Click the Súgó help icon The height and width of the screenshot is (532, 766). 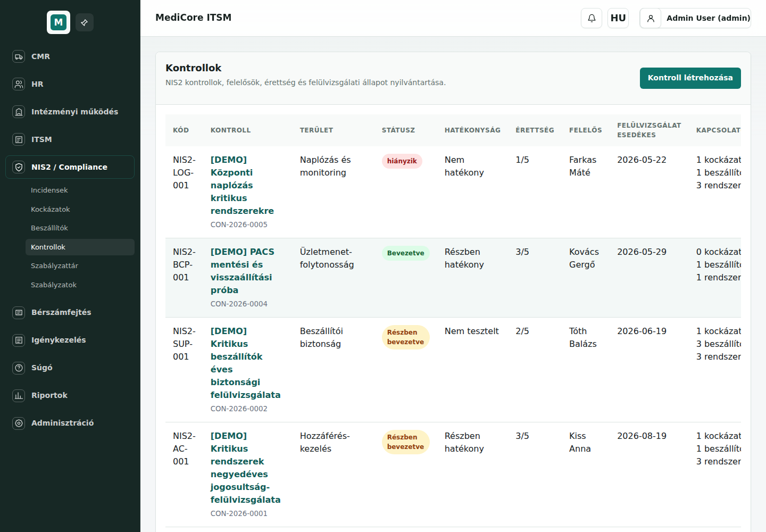click(19, 368)
